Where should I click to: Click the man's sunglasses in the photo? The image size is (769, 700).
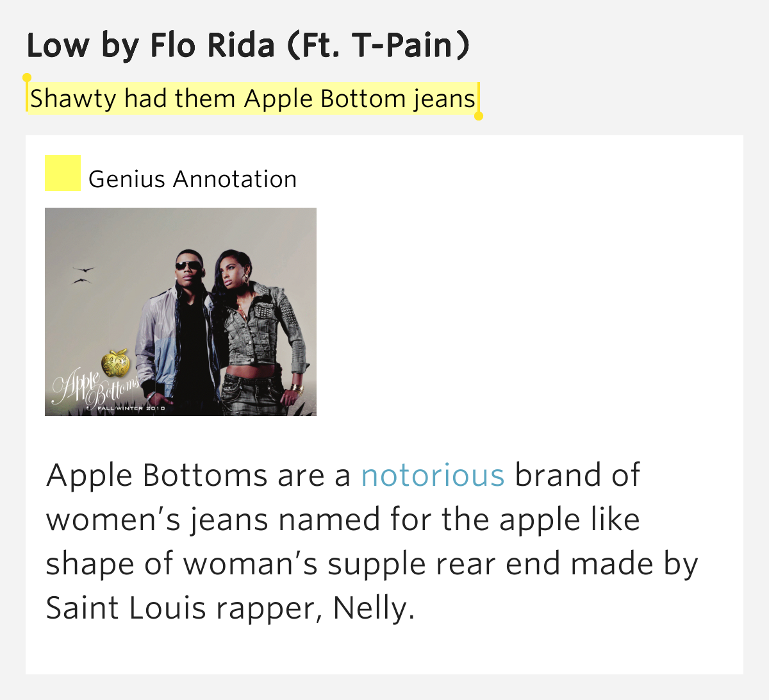(x=187, y=266)
